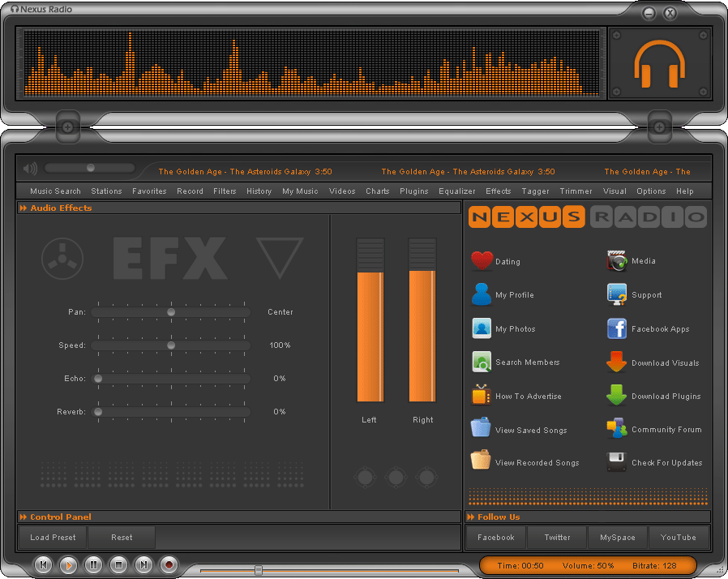The width and height of the screenshot is (728, 579).
Task: Click the Reverb slider handle
Action: (x=98, y=411)
